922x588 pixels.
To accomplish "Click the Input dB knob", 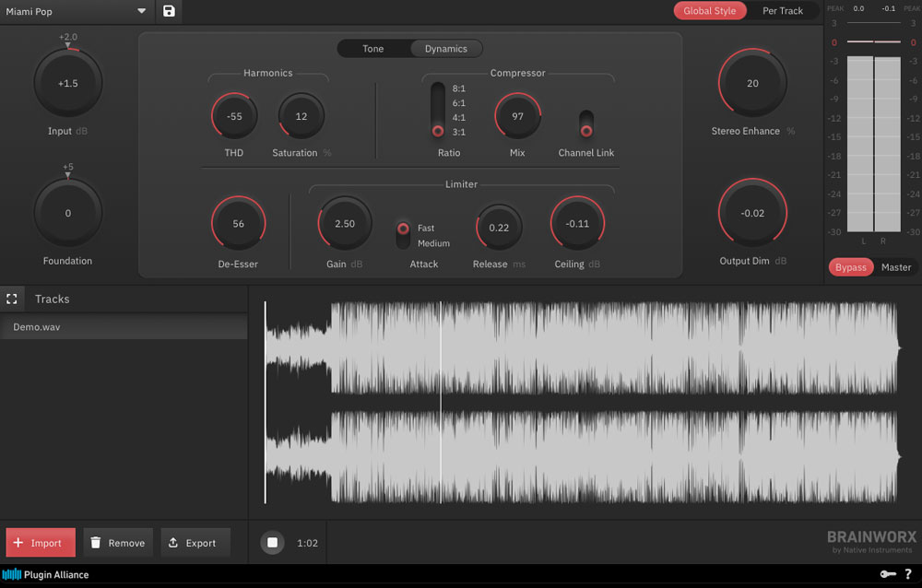I will tap(68, 83).
